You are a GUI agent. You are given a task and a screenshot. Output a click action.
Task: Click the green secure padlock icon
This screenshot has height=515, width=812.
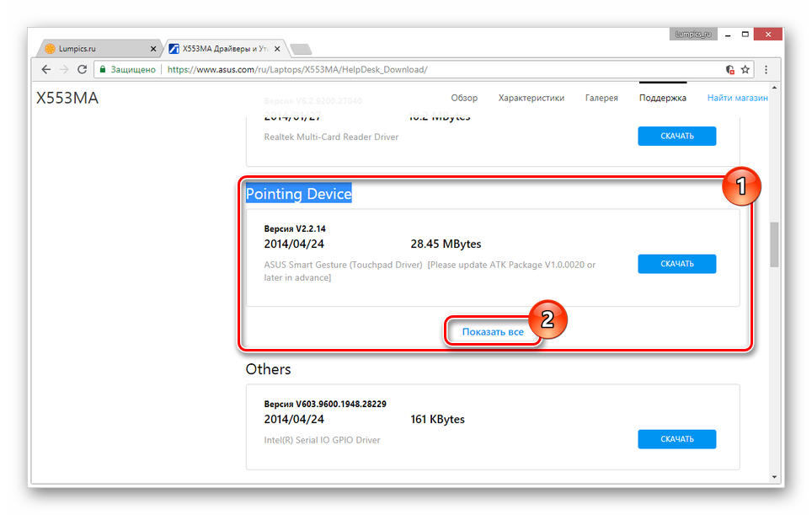pyautogui.click(x=103, y=69)
